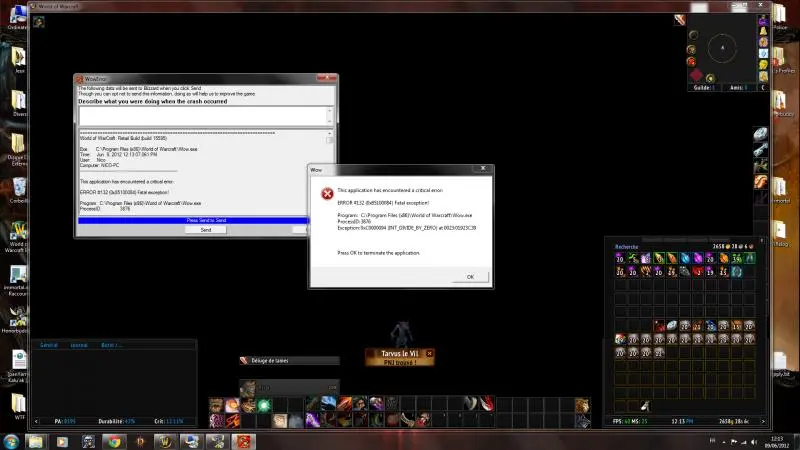Click the key icon on right edge

(x=760, y=150)
